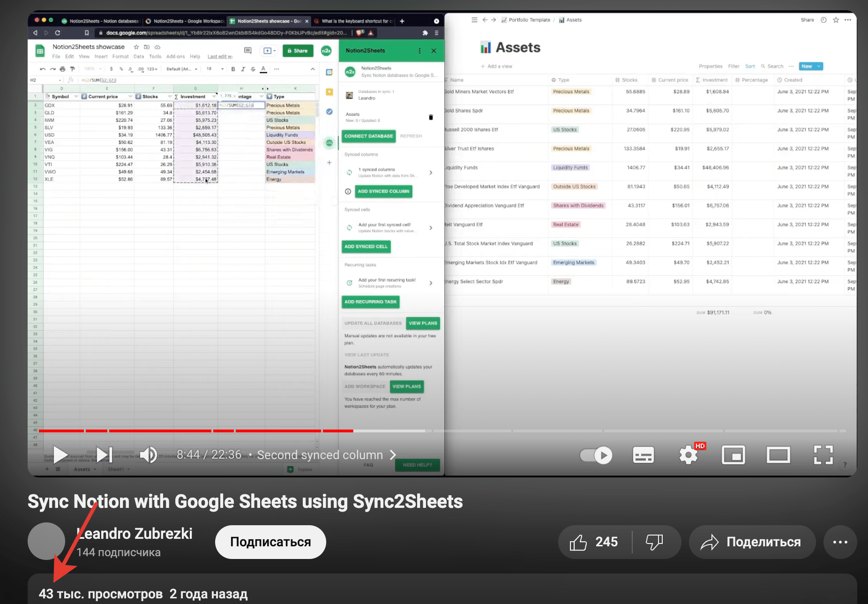Delete the Assets database with trash icon
Viewport: 868px width, 604px height.
tap(431, 117)
